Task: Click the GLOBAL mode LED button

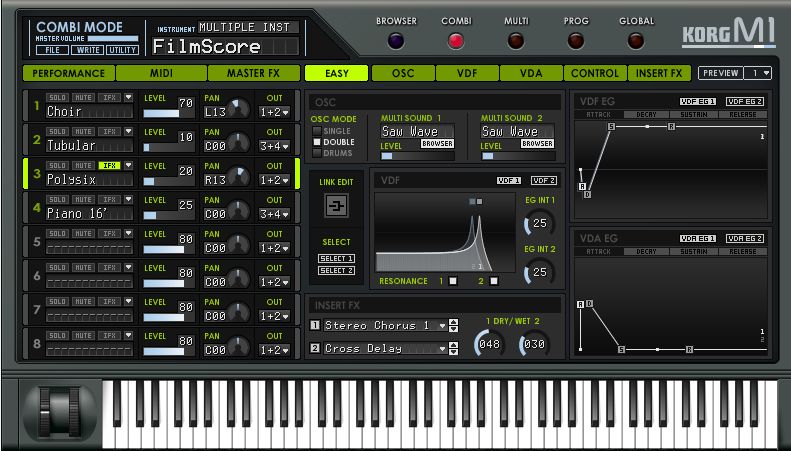Action: click(x=636, y=41)
